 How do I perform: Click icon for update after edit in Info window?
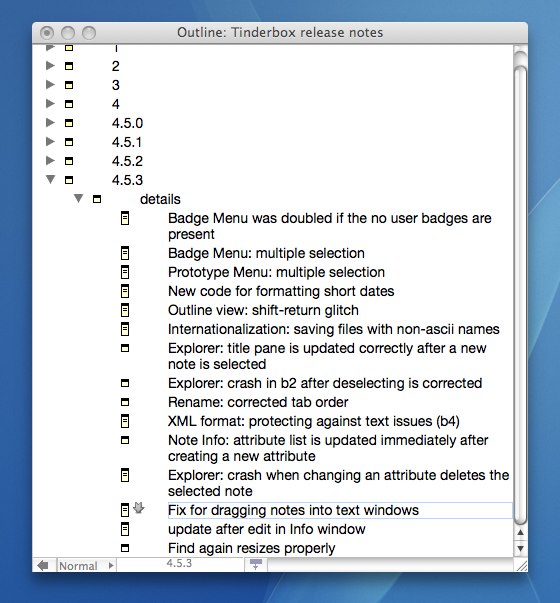[x=125, y=529]
